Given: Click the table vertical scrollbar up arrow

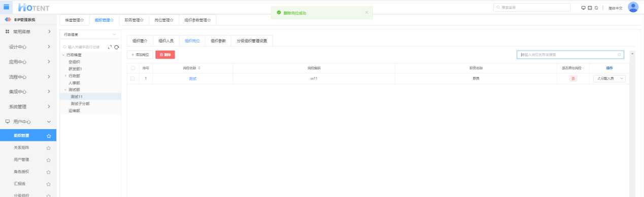Looking at the screenshot, I should point(632,53).
